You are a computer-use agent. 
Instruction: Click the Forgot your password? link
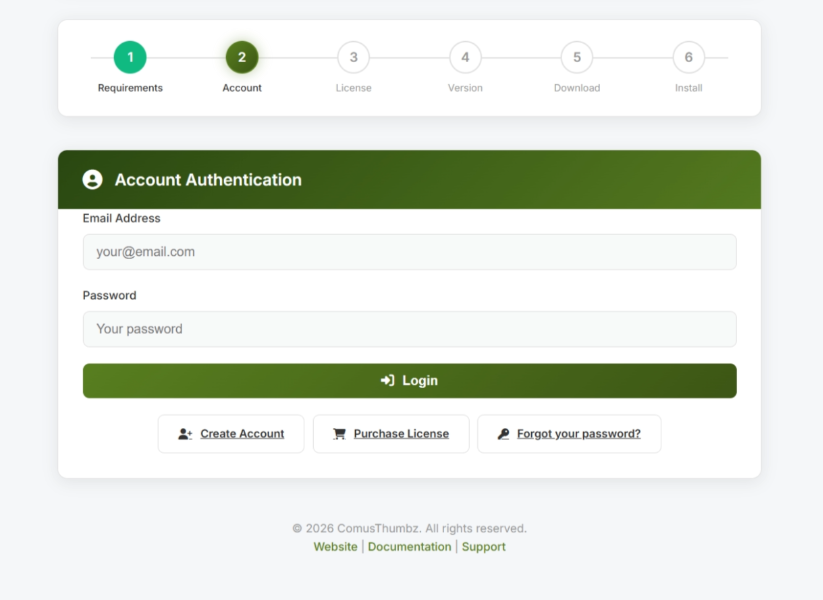(578, 434)
